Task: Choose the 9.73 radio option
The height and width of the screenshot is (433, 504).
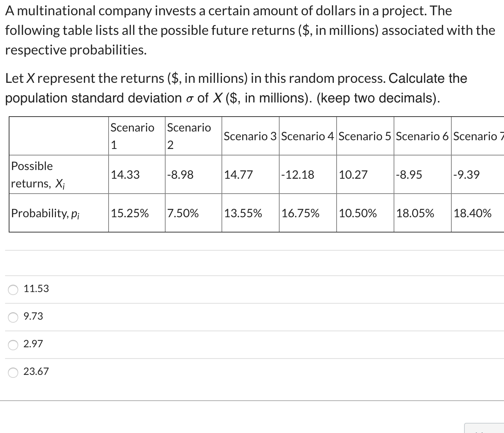Action: [x=13, y=317]
